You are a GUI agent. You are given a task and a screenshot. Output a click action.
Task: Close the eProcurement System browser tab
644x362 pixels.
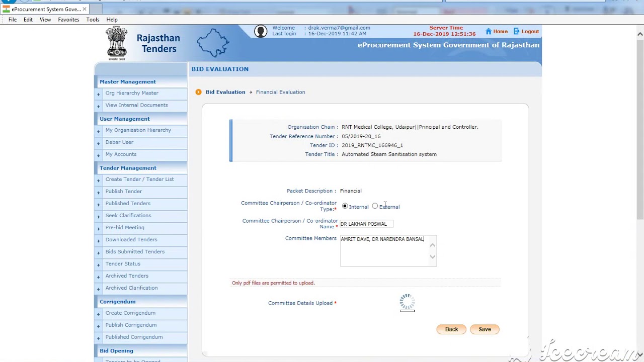tap(84, 9)
